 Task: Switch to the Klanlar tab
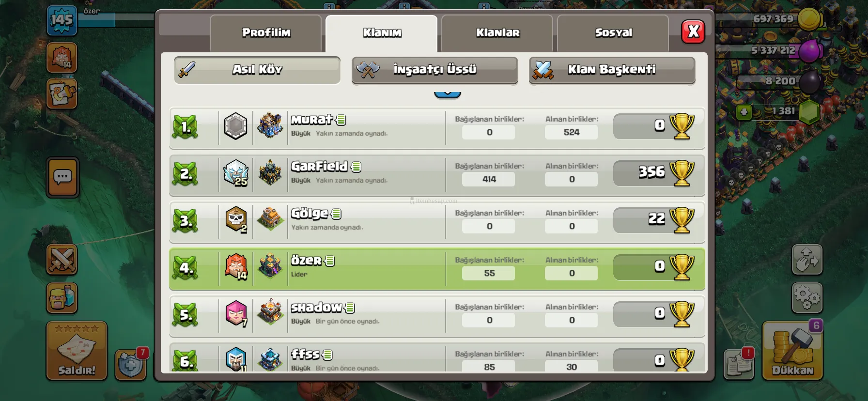point(497,33)
